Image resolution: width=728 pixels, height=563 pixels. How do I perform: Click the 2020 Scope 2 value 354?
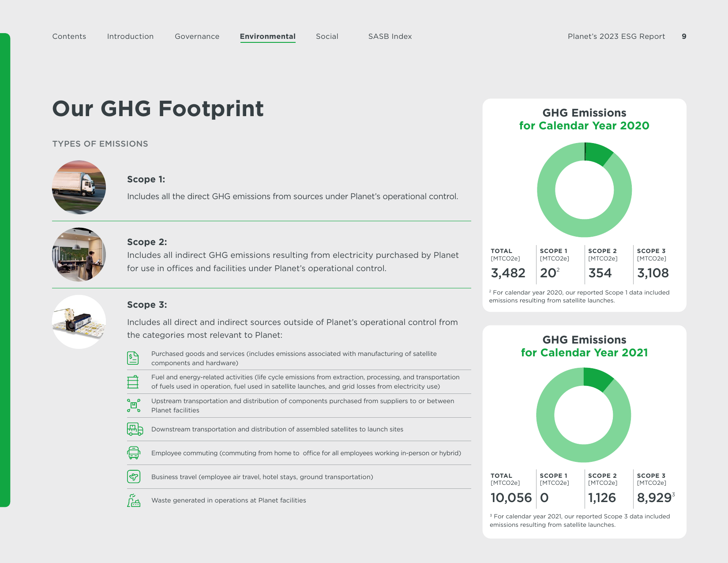click(x=600, y=273)
